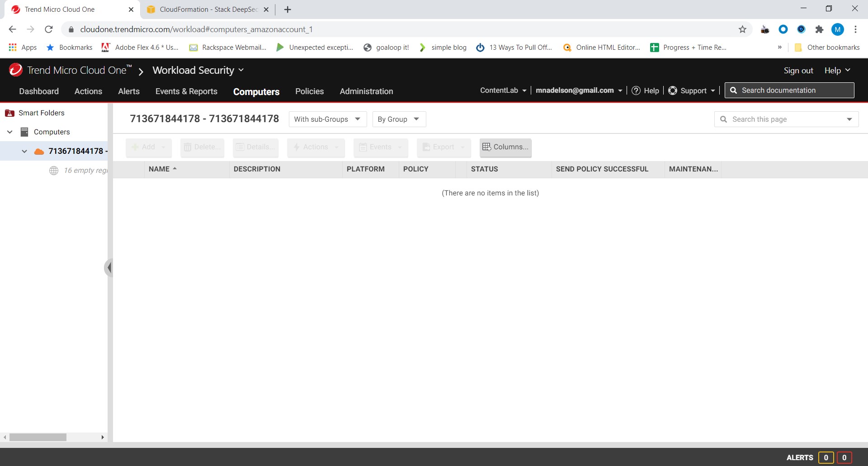Open Online HTML Editor bookmark
Viewport: 868px width, 466px height.
click(x=602, y=48)
